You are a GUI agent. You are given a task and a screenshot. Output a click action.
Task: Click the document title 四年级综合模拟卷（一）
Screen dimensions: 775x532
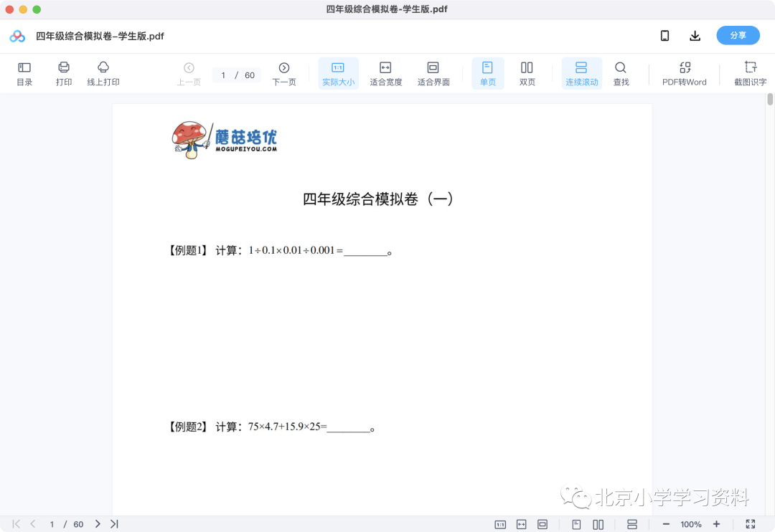377,199
